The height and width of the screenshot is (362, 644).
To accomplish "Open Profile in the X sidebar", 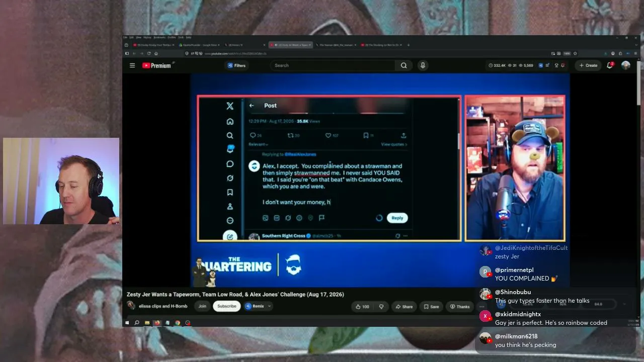I will point(230,206).
